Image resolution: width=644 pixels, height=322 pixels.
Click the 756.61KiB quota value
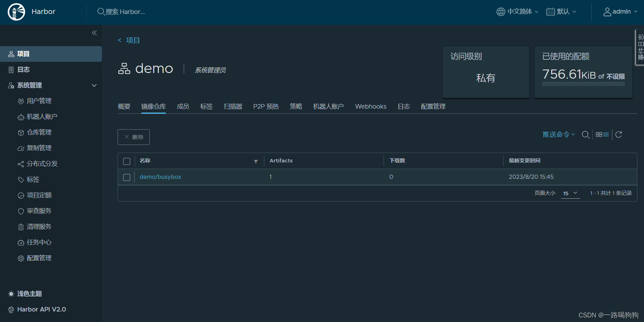pyautogui.click(x=569, y=74)
